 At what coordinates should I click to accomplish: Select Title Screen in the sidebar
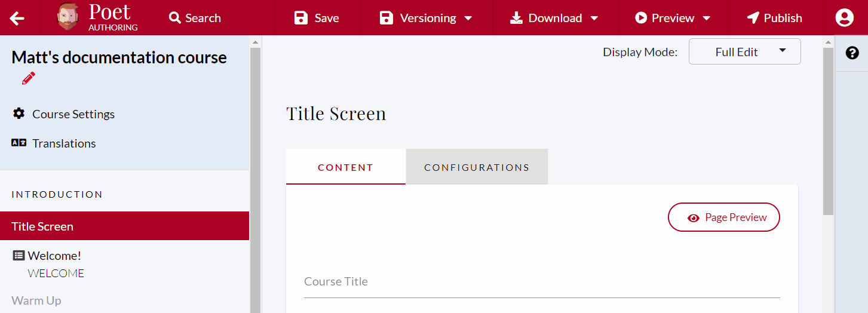coord(124,226)
